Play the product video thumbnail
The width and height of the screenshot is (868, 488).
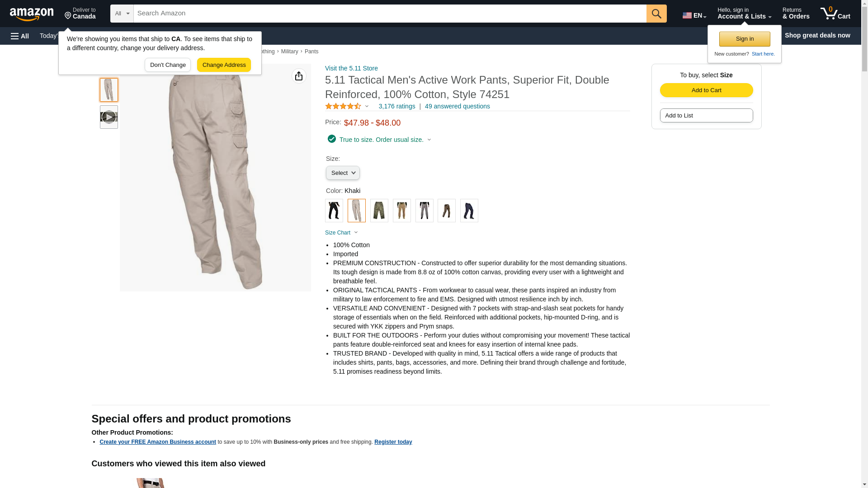[109, 117]
